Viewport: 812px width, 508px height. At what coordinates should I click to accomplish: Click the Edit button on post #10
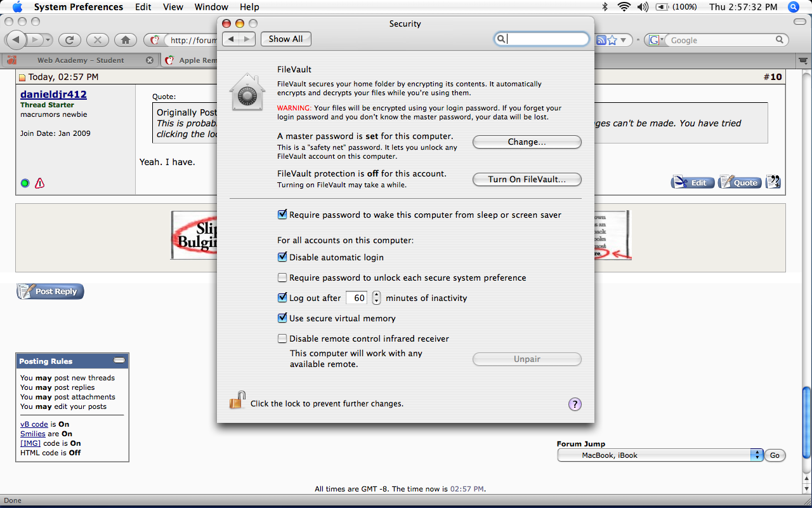click(693, 183)
